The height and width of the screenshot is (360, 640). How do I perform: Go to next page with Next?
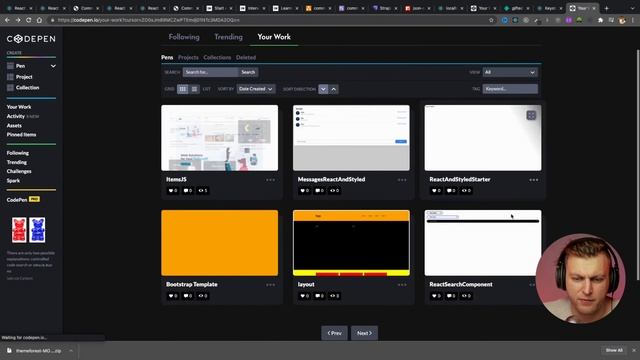pos(364,333)
